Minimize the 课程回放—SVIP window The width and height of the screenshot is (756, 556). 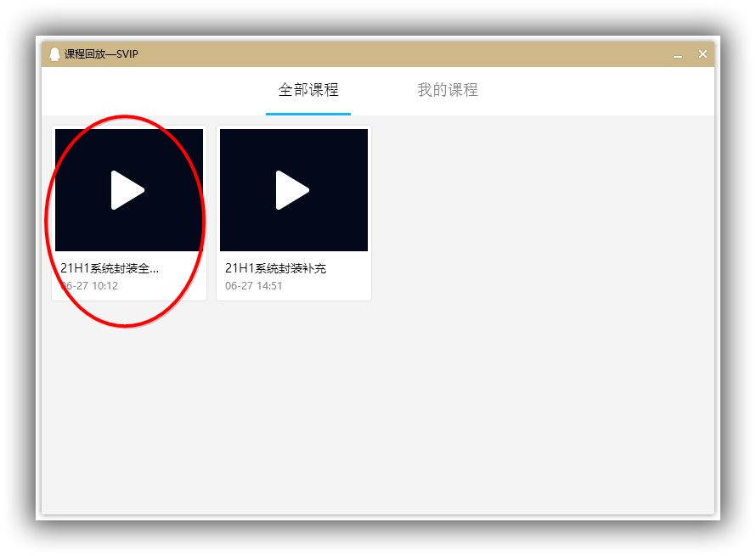point(678,54)
